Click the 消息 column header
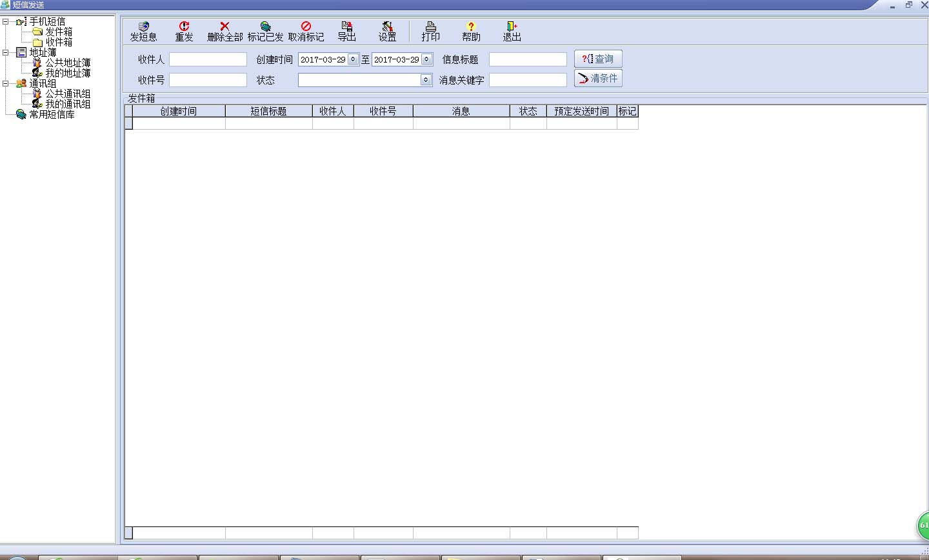 coord(461,111)
